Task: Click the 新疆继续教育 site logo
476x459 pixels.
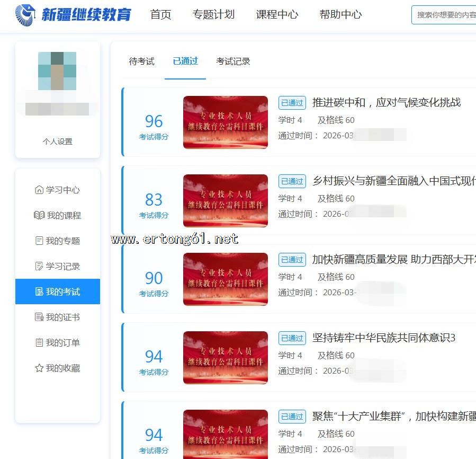Action: [x=73, y=15]
